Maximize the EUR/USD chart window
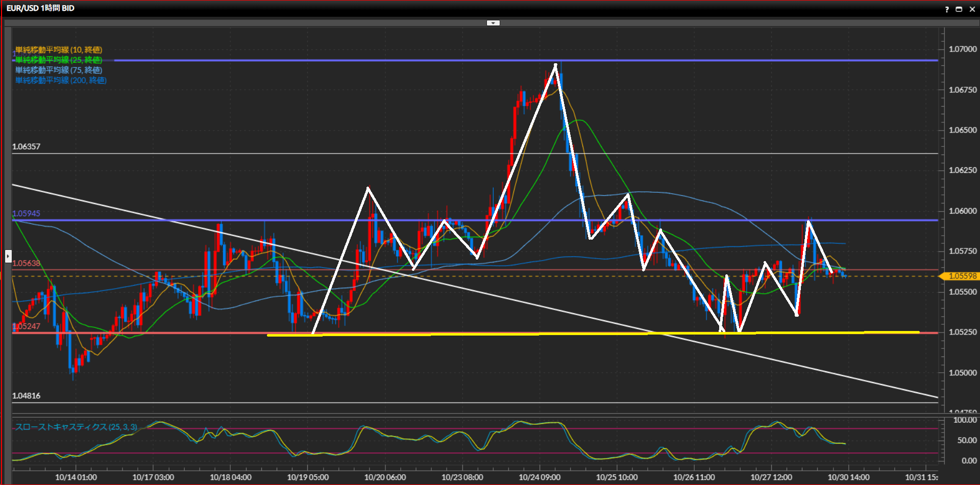 [x=959, y=9]
